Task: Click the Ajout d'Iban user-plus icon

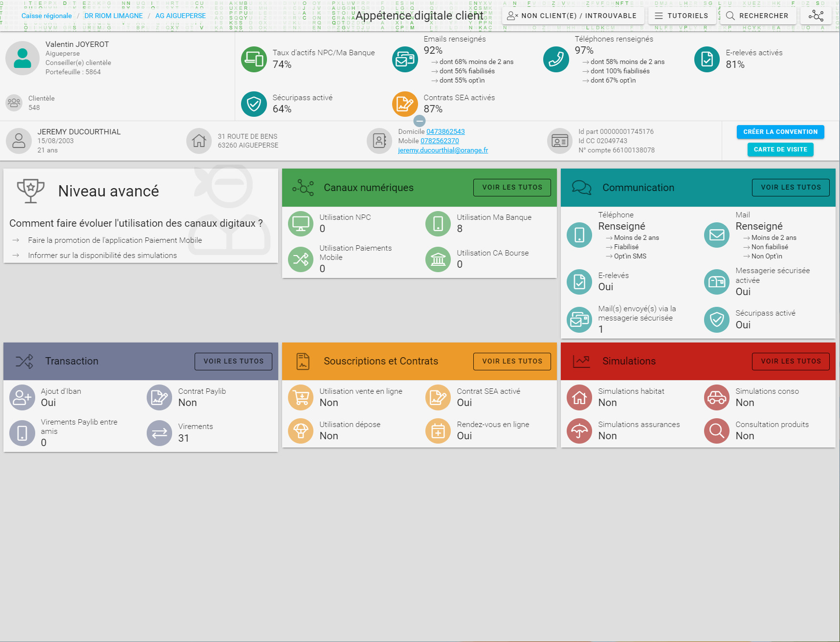Action: [x=22, y=398]
